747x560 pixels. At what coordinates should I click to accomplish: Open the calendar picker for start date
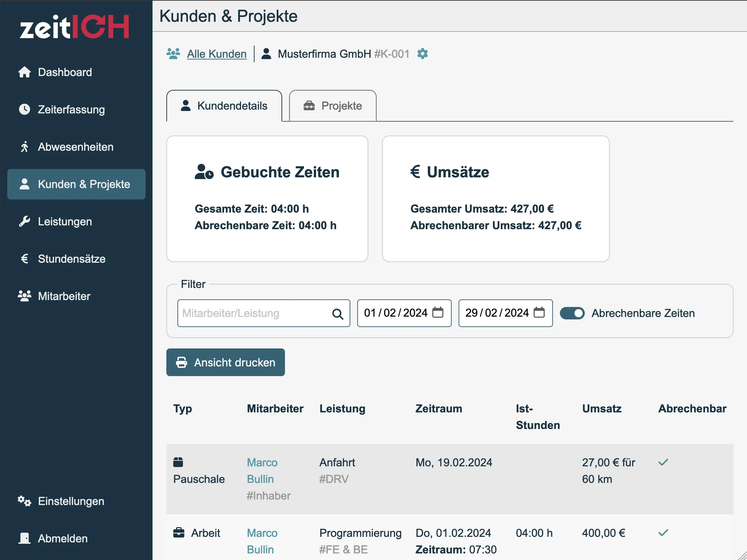point(438,312)
